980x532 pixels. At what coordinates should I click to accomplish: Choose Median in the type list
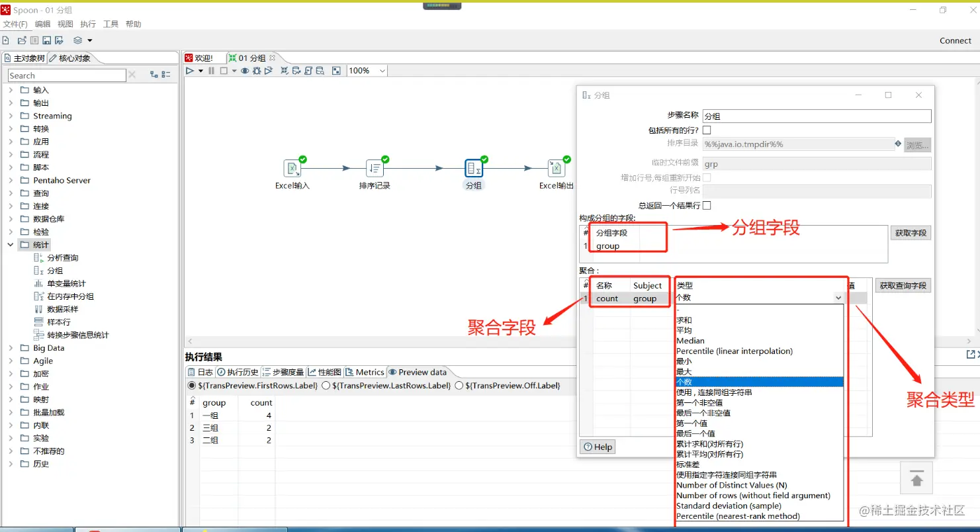[690, 341]
